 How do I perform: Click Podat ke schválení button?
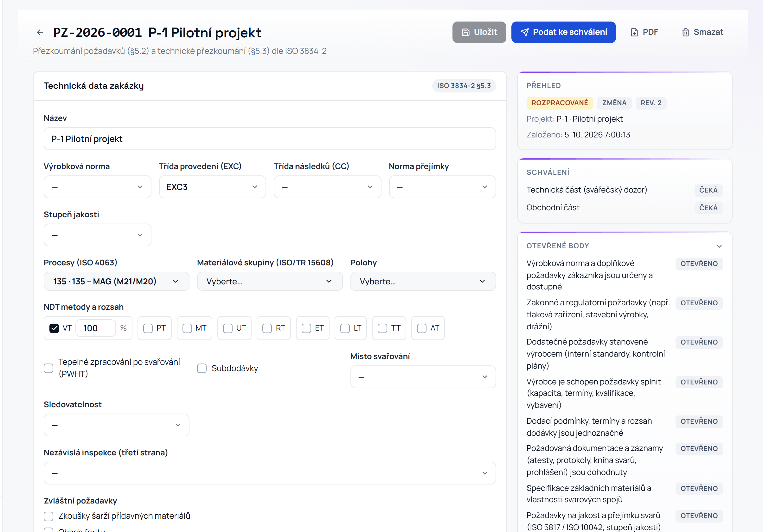(x=563, y=32)
